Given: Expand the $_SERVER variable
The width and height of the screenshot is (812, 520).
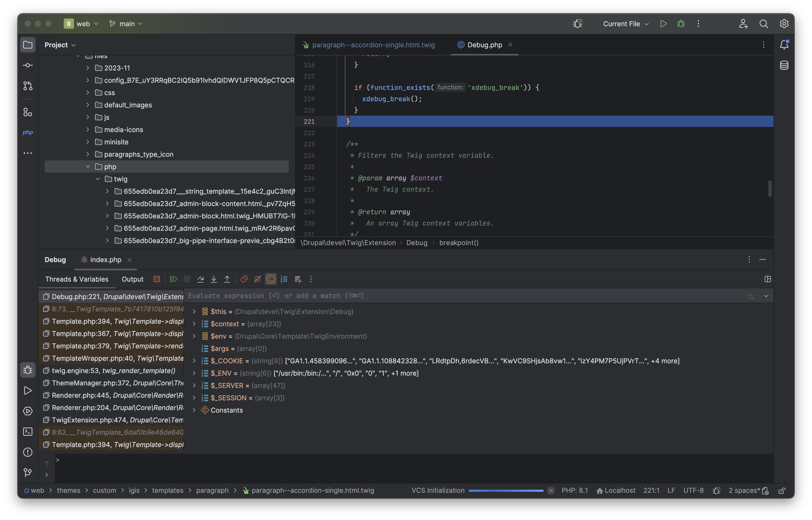Looking at the screenshot, I should (x=194, y=385).
